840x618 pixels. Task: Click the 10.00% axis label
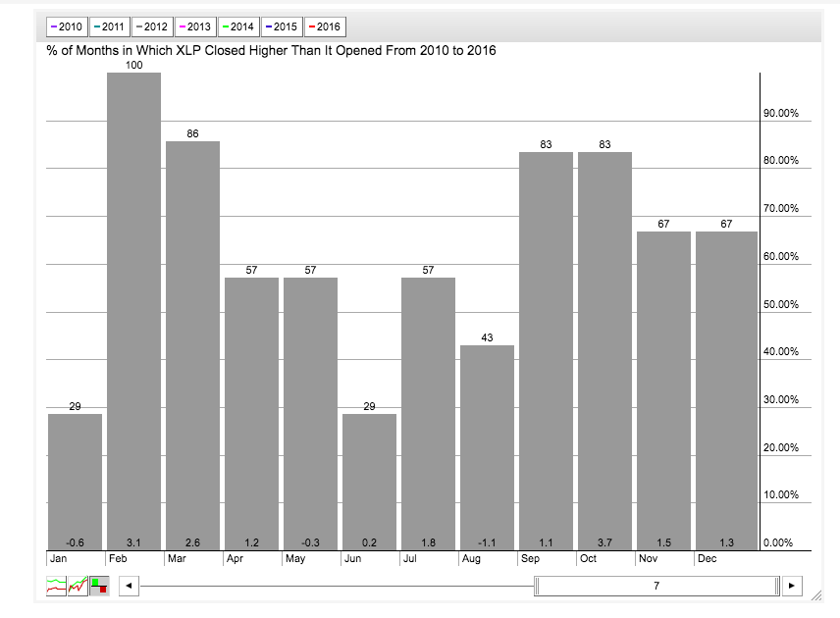pos(780,494)
